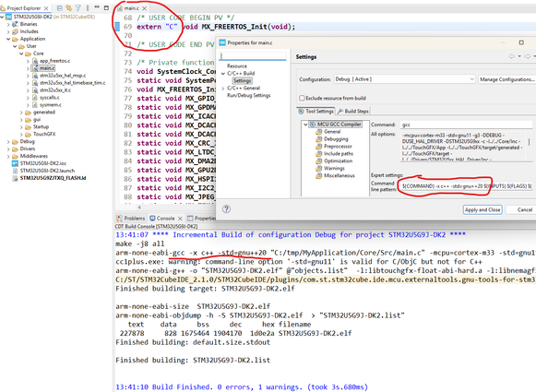The image size is (536, 392).
Task: Click the back navigation arrow in Settings
Action: (x=511, y=56)
